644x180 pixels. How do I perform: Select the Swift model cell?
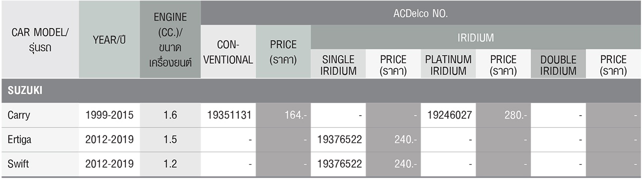[40, 164]
